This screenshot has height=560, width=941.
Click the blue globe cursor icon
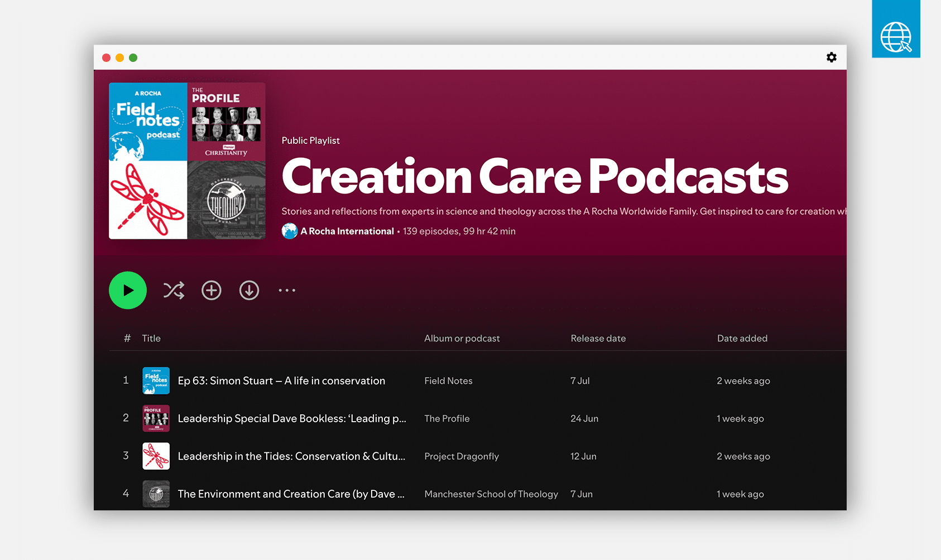point(896,29)
